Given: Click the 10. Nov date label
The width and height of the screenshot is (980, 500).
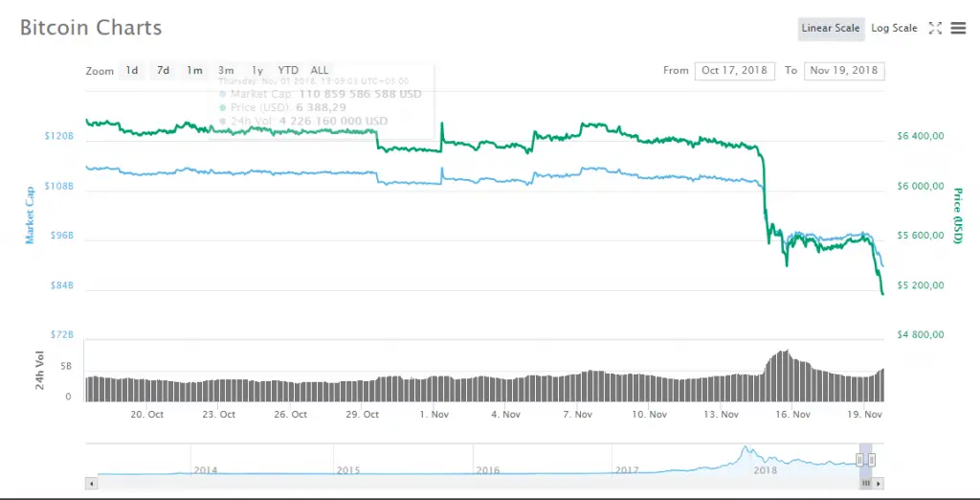Looking at the screenshot, I should [x=650, y=414].
